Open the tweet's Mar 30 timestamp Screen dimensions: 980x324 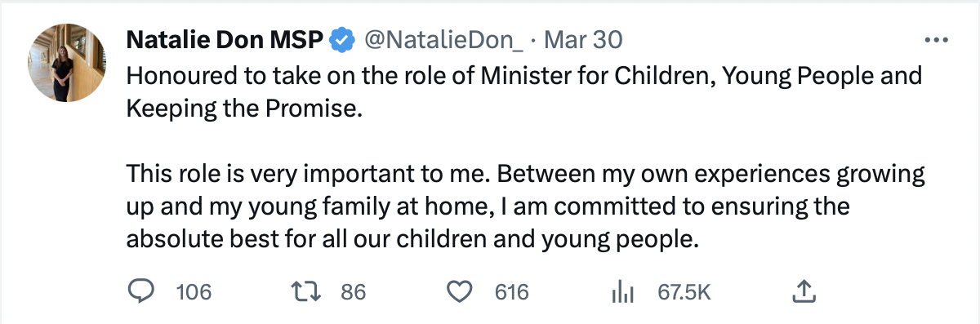coord(583,39)
